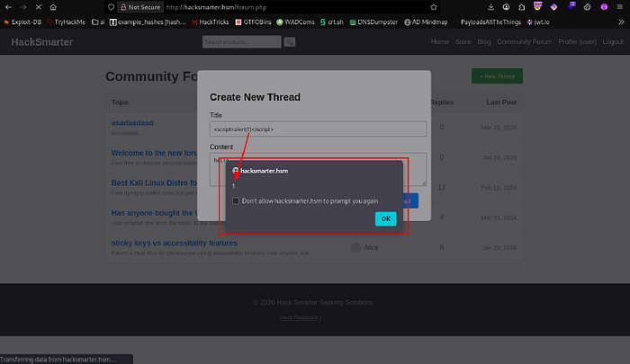Click the purple diamond extension icon
This screenshot has width=630, height=364.
click(553, 7)
